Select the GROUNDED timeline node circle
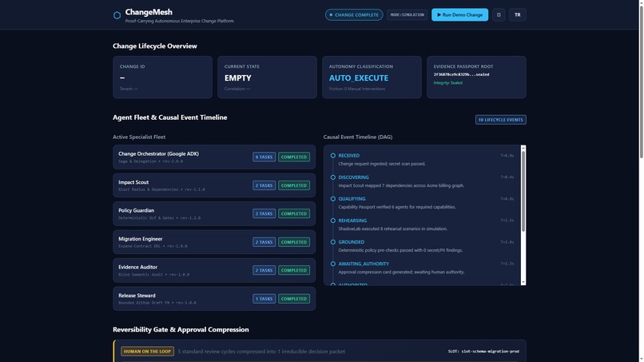Screen dimensions: 644x362 click(x=333, y=242)
